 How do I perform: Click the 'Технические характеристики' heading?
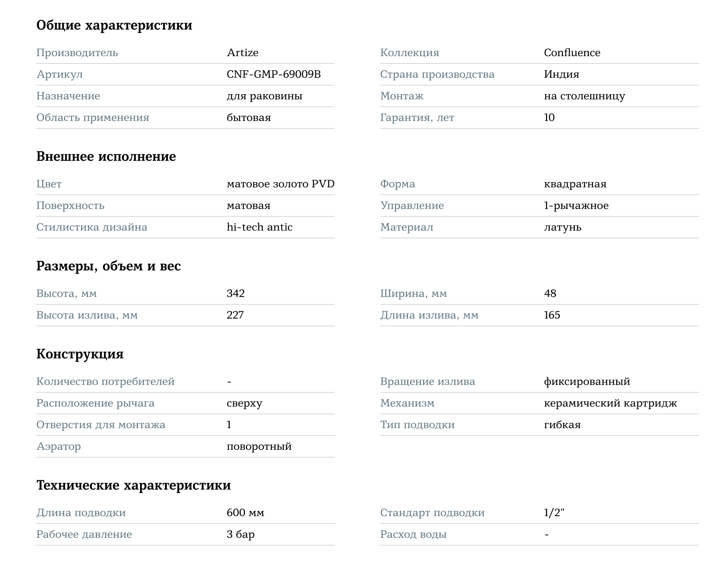click(133, 485)
